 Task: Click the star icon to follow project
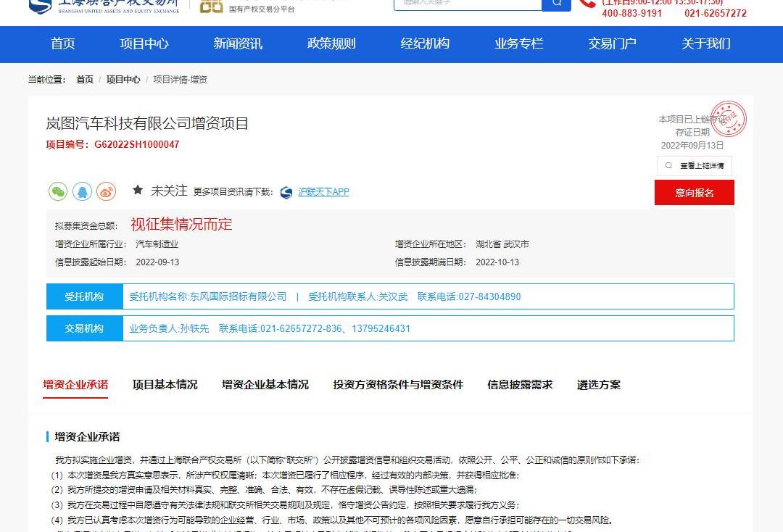138,190
